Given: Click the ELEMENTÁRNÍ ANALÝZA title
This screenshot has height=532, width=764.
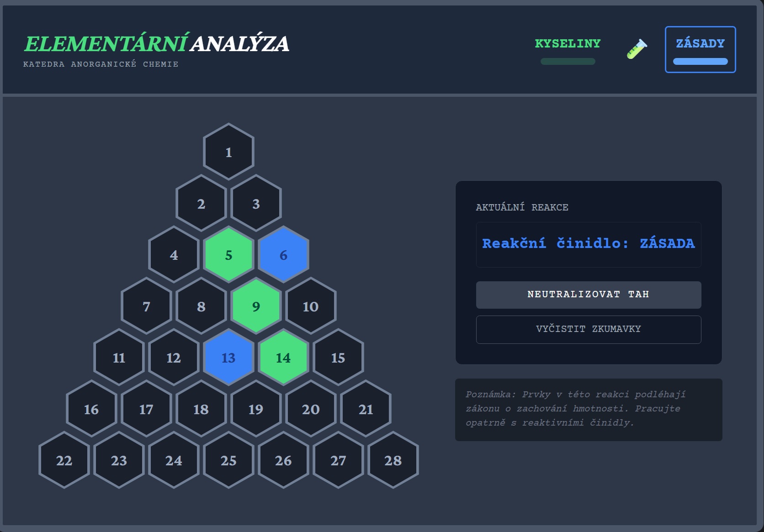Looking at the screenshot, I should tap(156, 44).
